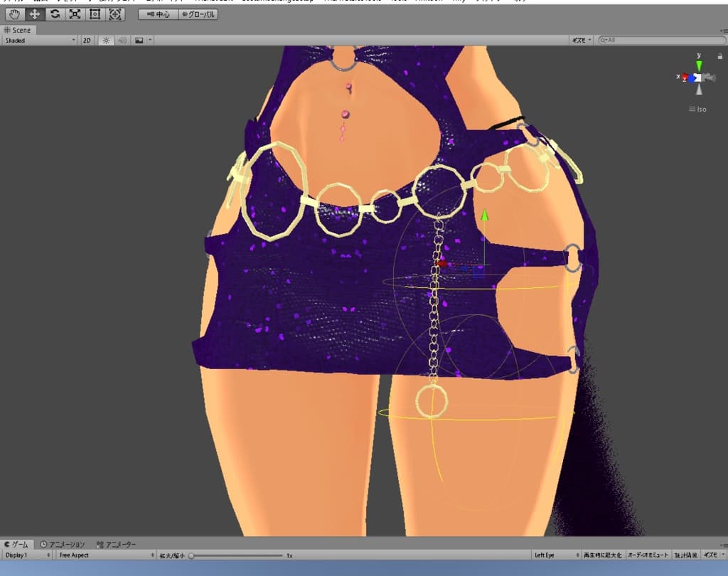
Task: Toggle scene audio speaker icon
Action: [122, 41]
